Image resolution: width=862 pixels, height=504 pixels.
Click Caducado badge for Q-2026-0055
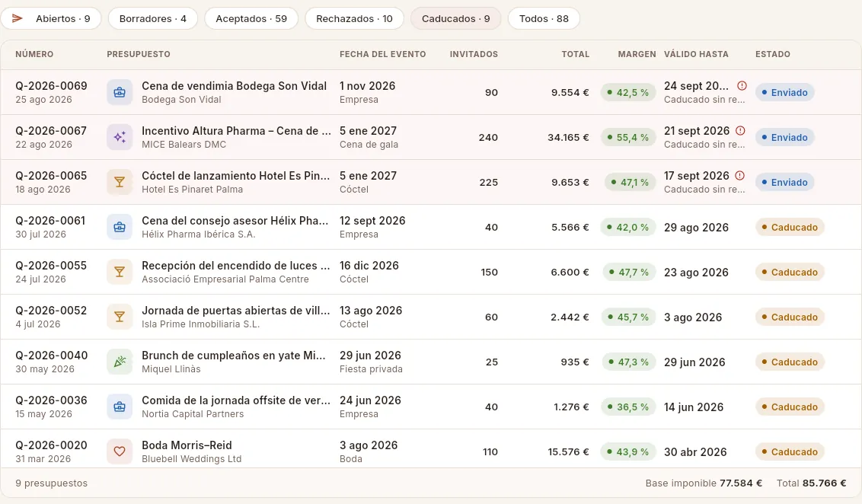click(790, 272)
